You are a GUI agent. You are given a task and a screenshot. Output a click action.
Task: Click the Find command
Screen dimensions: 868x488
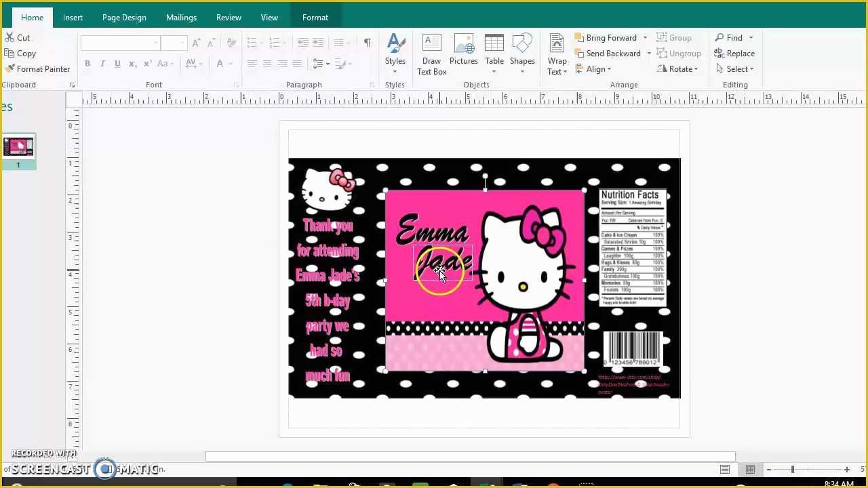point(728,38)
